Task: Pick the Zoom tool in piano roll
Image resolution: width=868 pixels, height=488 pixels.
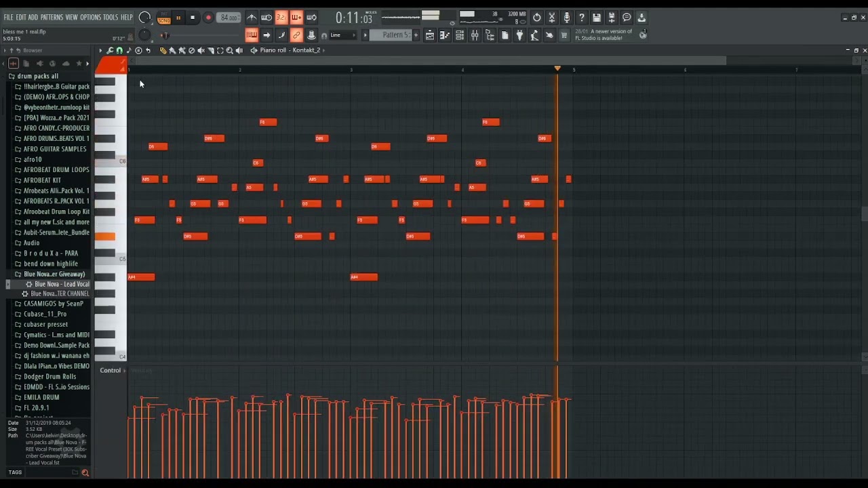Action: tap(229, 50)
